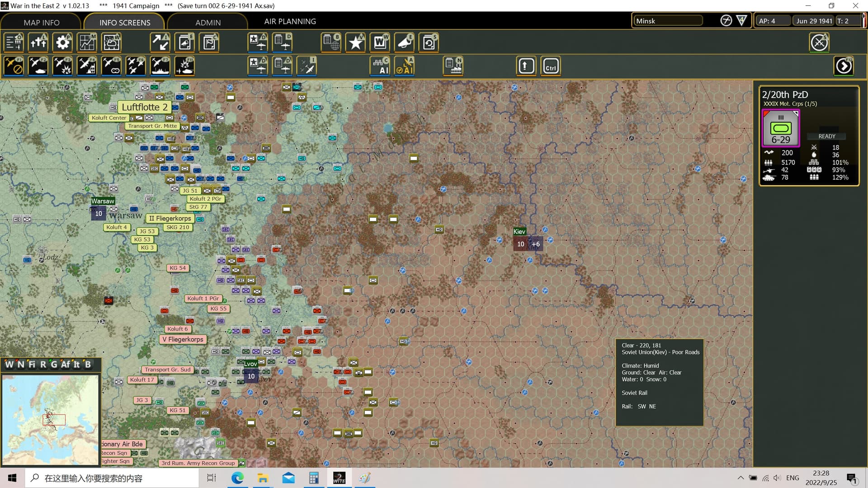Select the F6 air superiority mode icon
The image size is (868, 488).
click(x=136, y=66)
